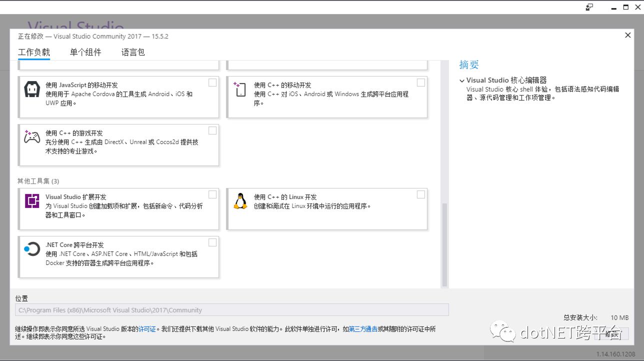Click the 位置 location label
This screenshot has width=644, height=361.
point(21,298)
